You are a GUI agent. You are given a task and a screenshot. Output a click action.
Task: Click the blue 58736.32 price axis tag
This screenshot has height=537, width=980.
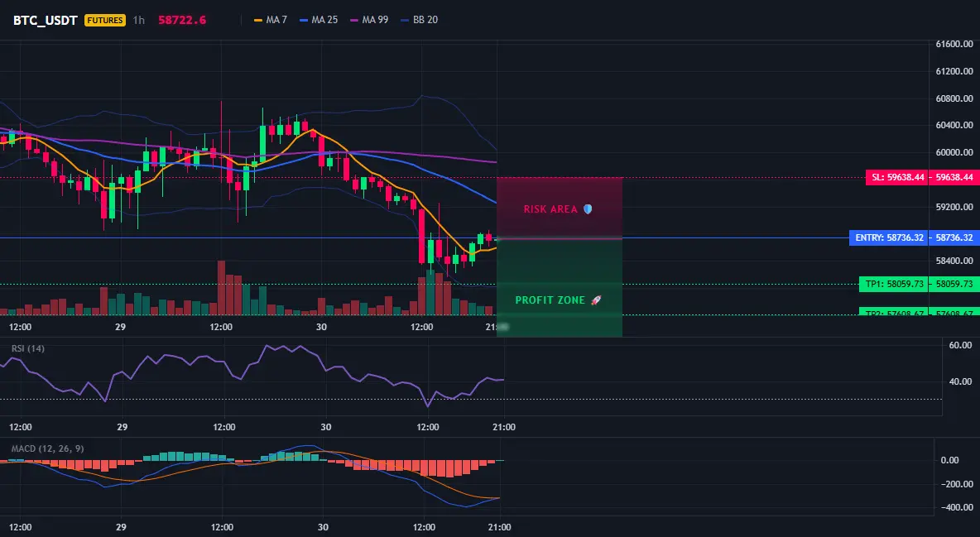point(954,237)
